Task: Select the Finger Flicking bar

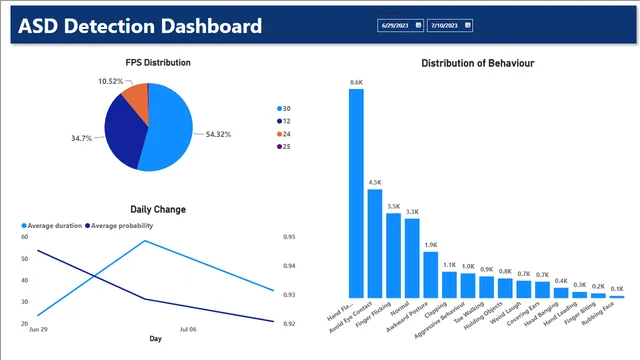Action: (393, 255)
